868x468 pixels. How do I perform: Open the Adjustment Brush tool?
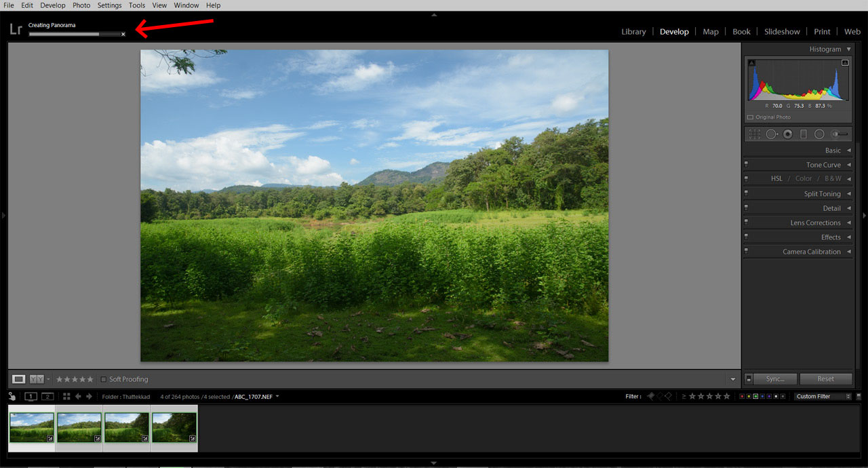(840, 134)
